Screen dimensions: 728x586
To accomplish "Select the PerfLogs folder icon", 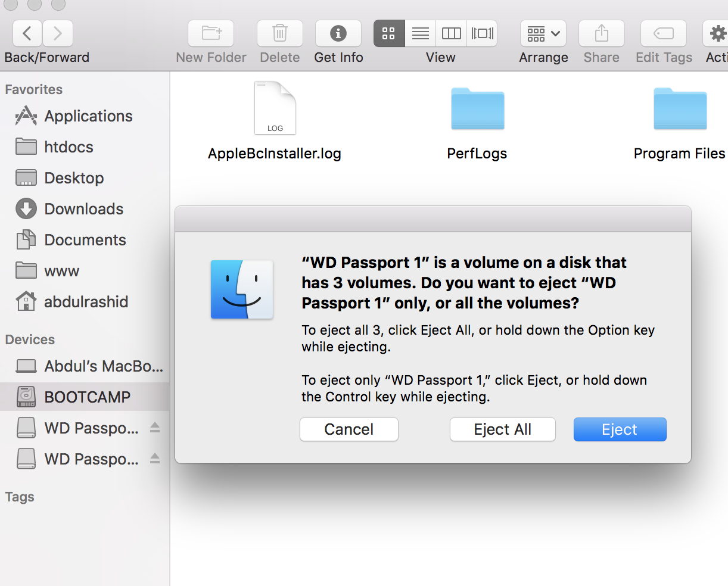I will point(478,109).
